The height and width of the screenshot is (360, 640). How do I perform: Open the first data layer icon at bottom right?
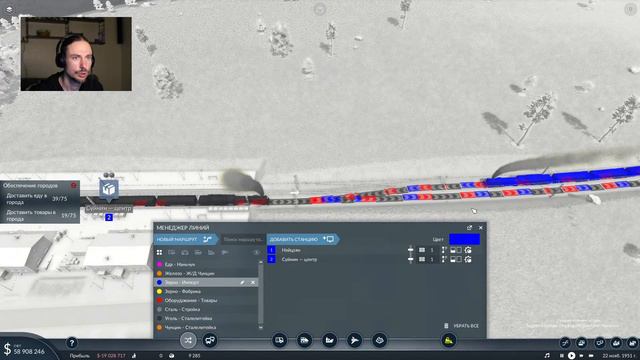565,343
